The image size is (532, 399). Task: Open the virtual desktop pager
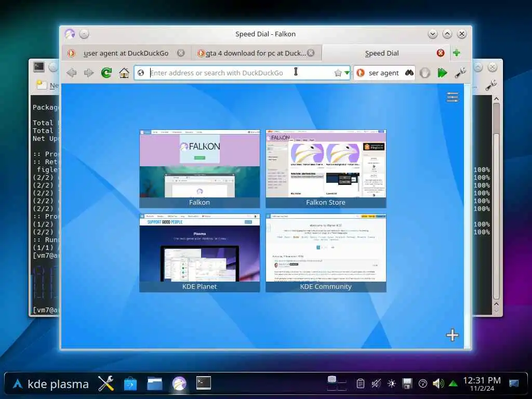click(x=337, y=383)
